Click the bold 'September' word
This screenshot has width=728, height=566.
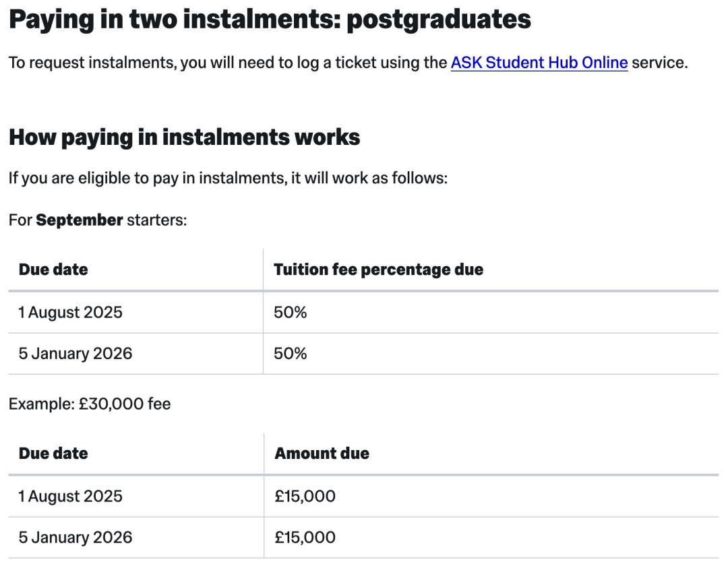[79, 220]
